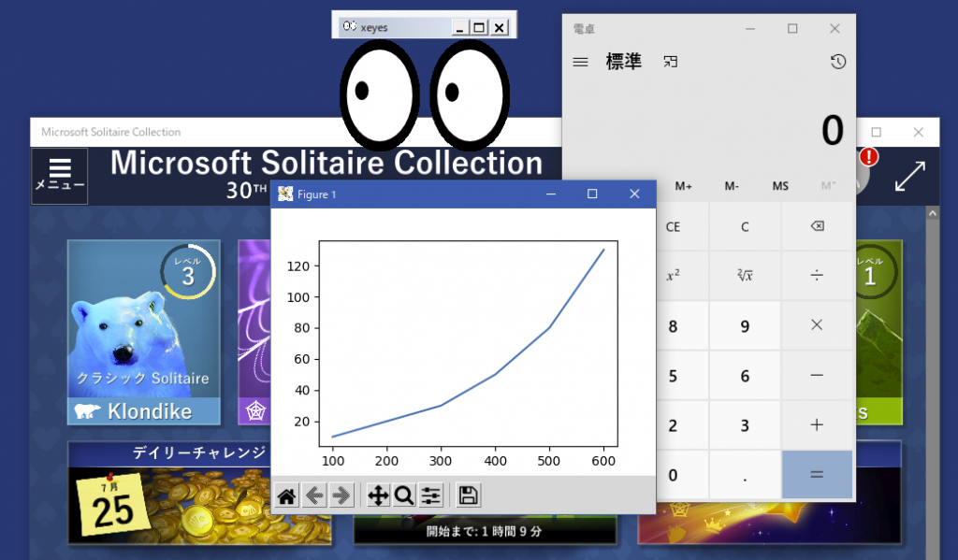This screenshot has width=958, height=560.
Task: Click the calculator divide key
Action: pos(817,276)
